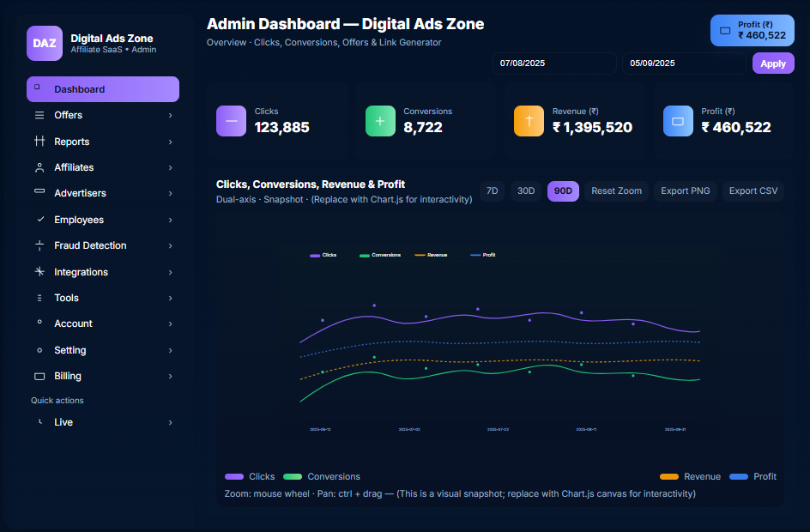
Task: Click the orange Revenue icon
Action: coord(529,121)
